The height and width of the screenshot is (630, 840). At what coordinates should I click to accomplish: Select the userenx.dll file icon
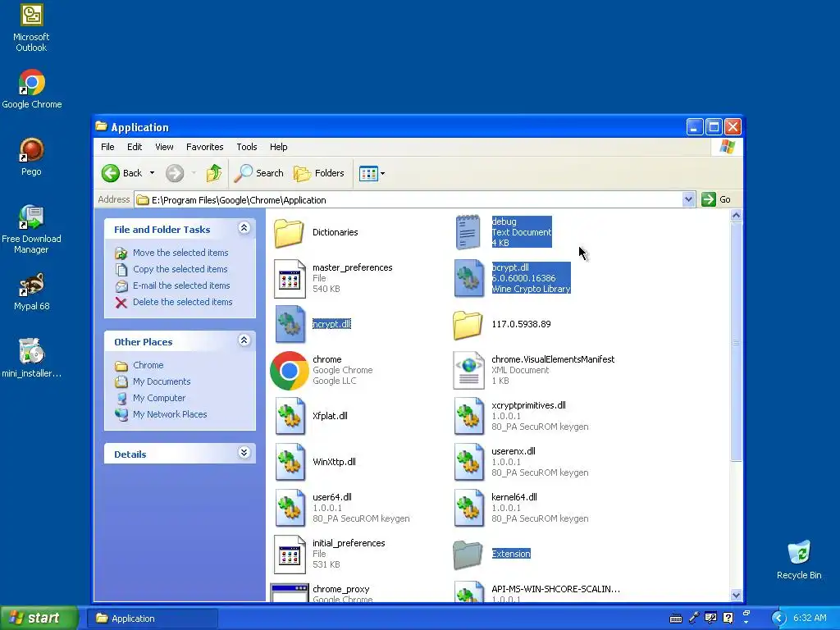(468, 463)
